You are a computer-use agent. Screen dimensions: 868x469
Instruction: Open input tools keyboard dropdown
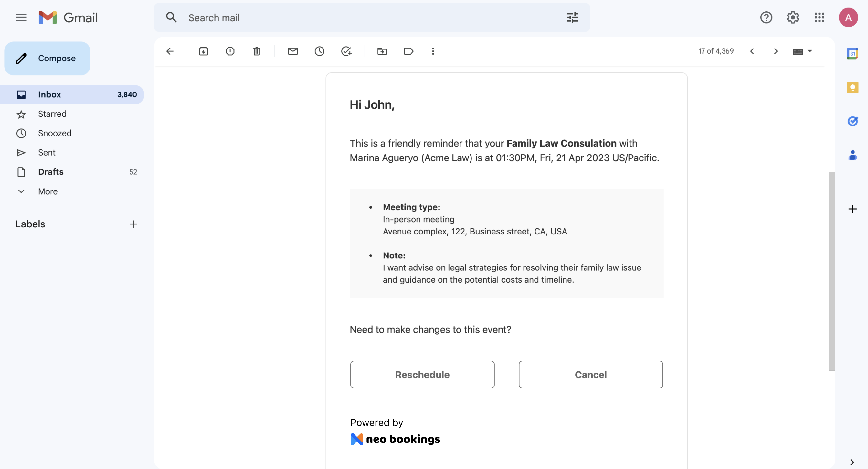(802, 51)
